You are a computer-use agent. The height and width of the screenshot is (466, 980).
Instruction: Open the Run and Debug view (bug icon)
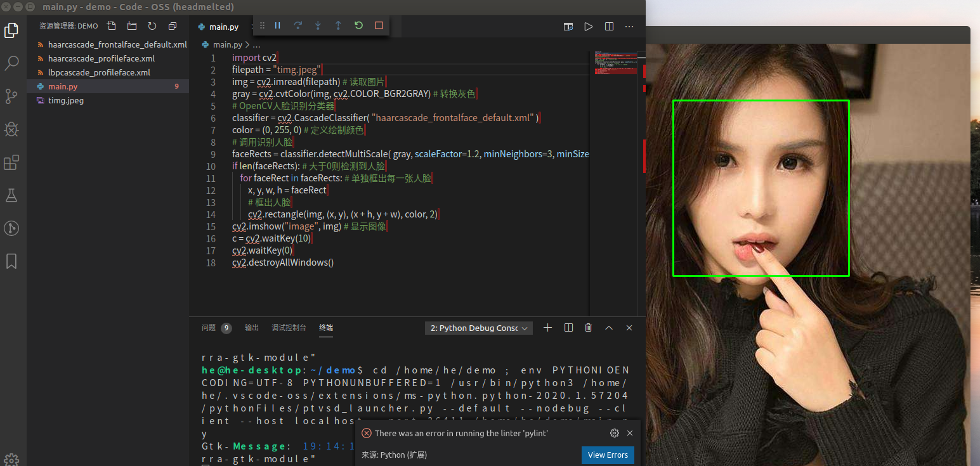[11, 129]
